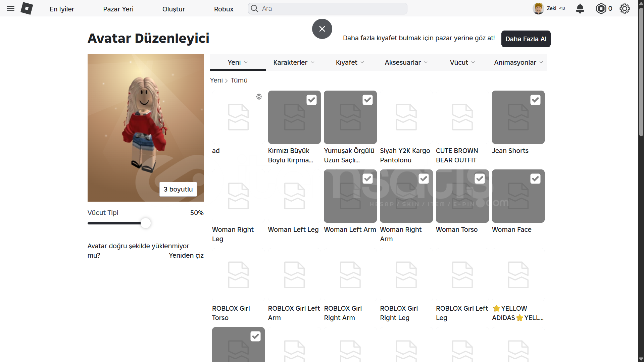The image size is (644, 362).
Task: Uncheck the Kırmızı Büyük Boylu Kırpma item
Action: pos(311,100)
